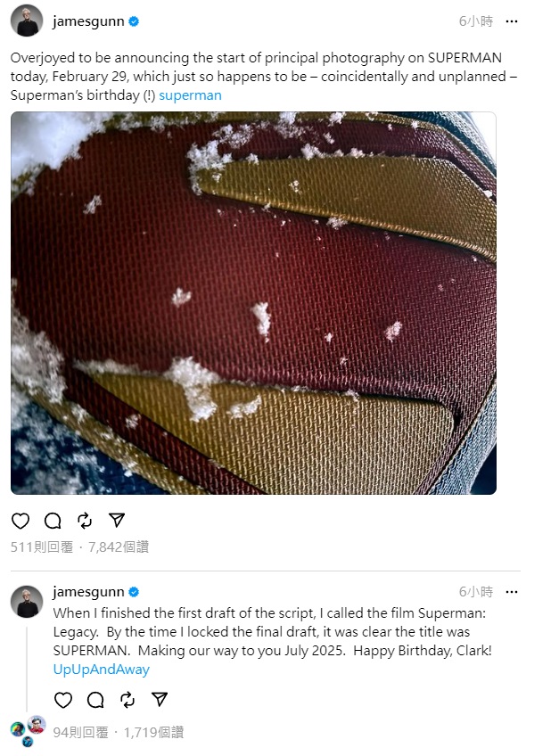The height and width of the screenshot is (756, 559).
Task: Repost the July 2025 reply post
Action: [x=127, y=700]
